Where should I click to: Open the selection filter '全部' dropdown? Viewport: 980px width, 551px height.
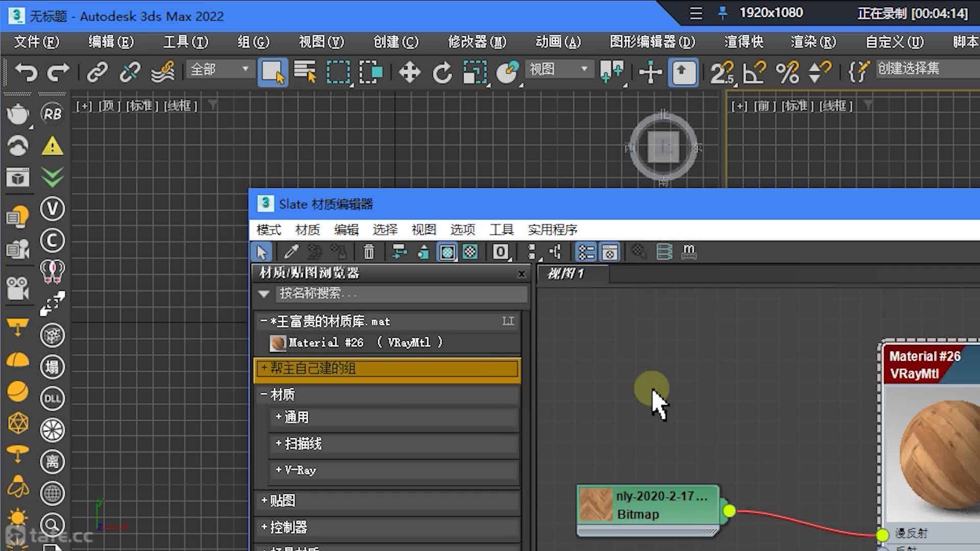[219, 69]
